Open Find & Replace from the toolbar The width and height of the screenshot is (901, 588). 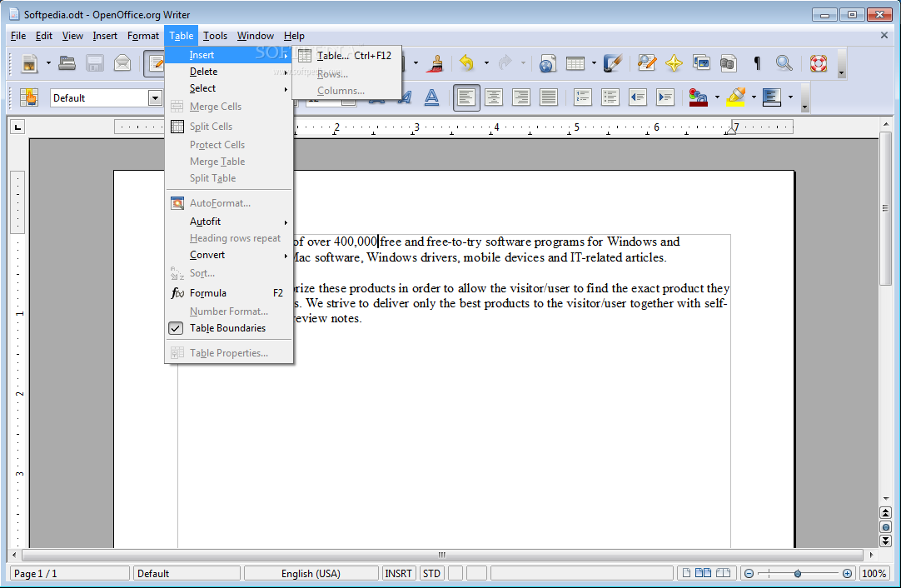pos(646,63)
